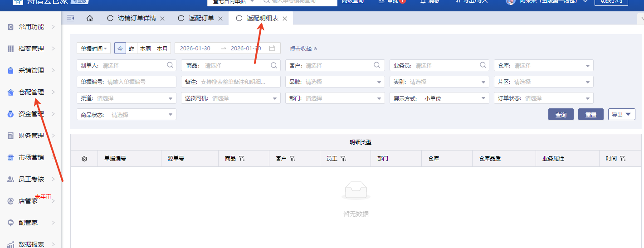
Task: Select the 今 date quick toggle
Action: pos(120,49)
